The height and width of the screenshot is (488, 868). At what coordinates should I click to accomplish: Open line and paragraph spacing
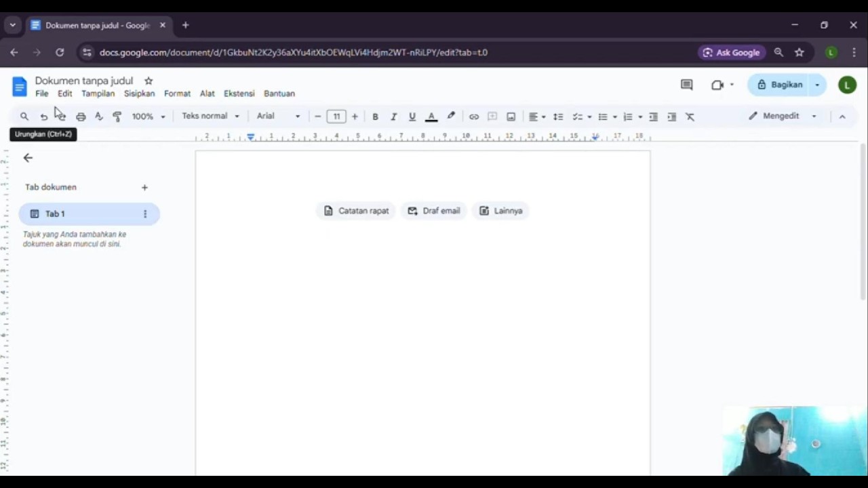pos(558,117)
